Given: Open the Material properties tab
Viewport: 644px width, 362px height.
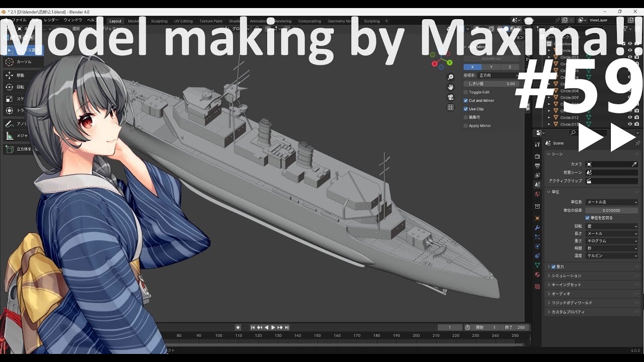Looking at the screenshot, I should [537, 275].
